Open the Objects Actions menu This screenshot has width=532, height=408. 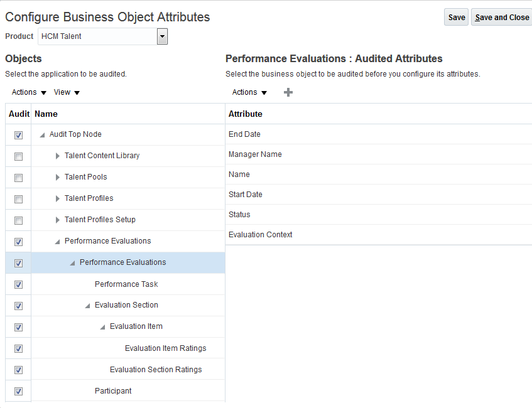[29, 92]
